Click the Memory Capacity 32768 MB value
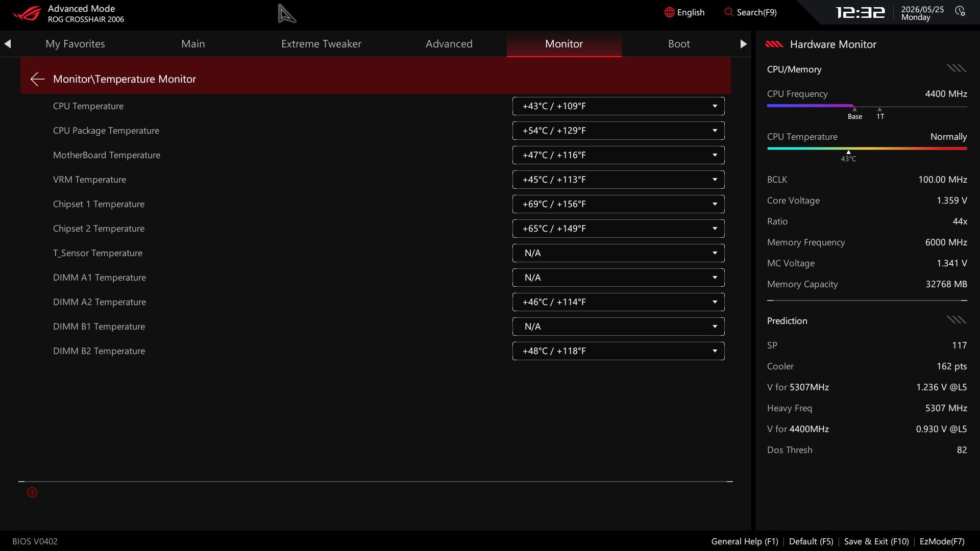 [x=946, y=284]
